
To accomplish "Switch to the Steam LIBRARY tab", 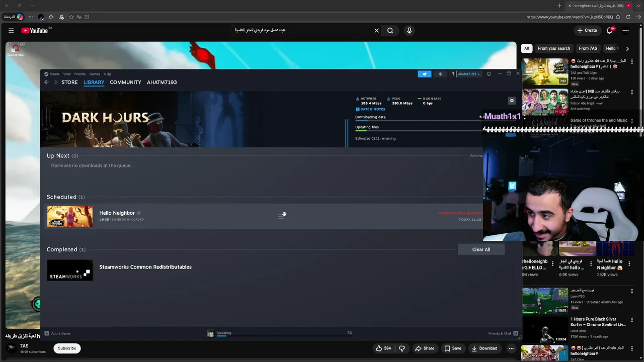I will tap(94, 82).
